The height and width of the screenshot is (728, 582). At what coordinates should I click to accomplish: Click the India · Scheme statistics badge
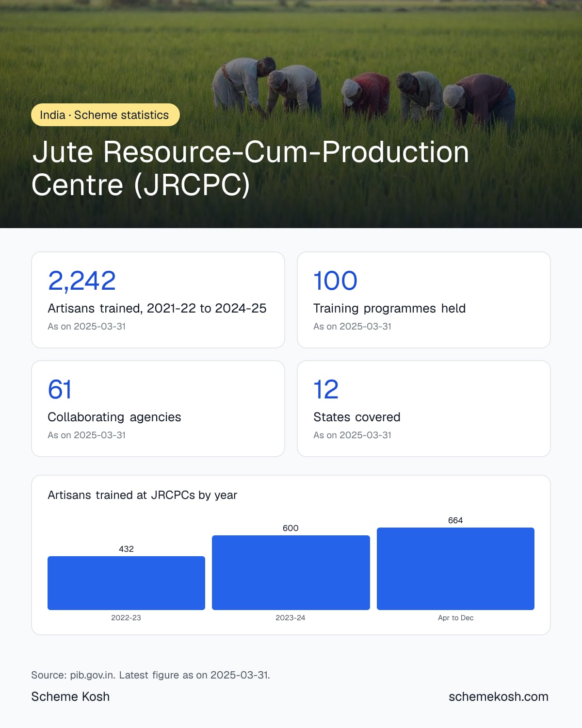105,115
